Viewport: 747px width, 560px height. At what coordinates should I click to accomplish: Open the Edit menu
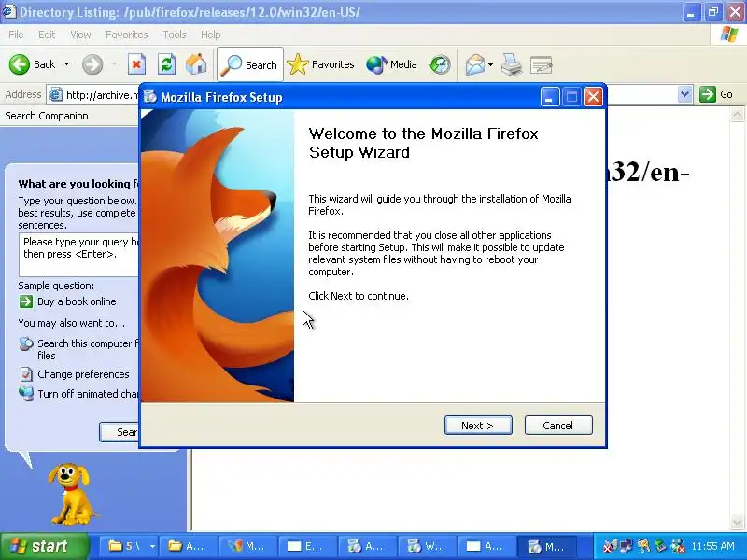pyautogui.click(x=47, y=35)
